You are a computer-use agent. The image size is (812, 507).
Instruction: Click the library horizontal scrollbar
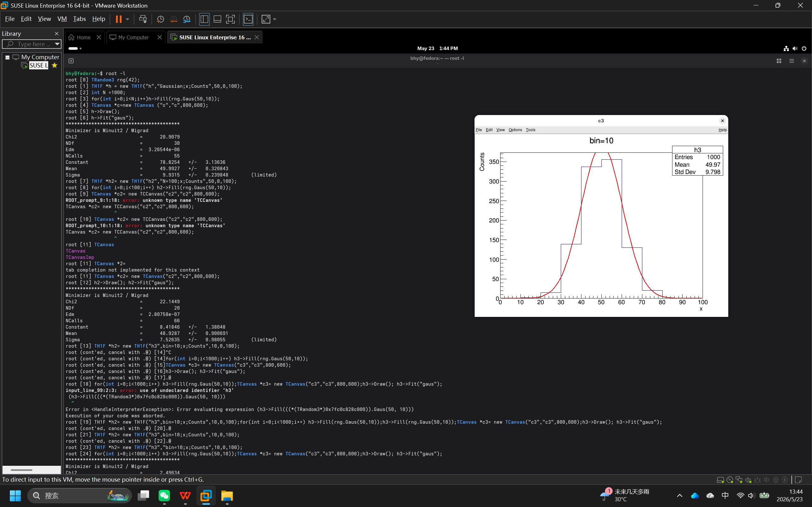22,470
